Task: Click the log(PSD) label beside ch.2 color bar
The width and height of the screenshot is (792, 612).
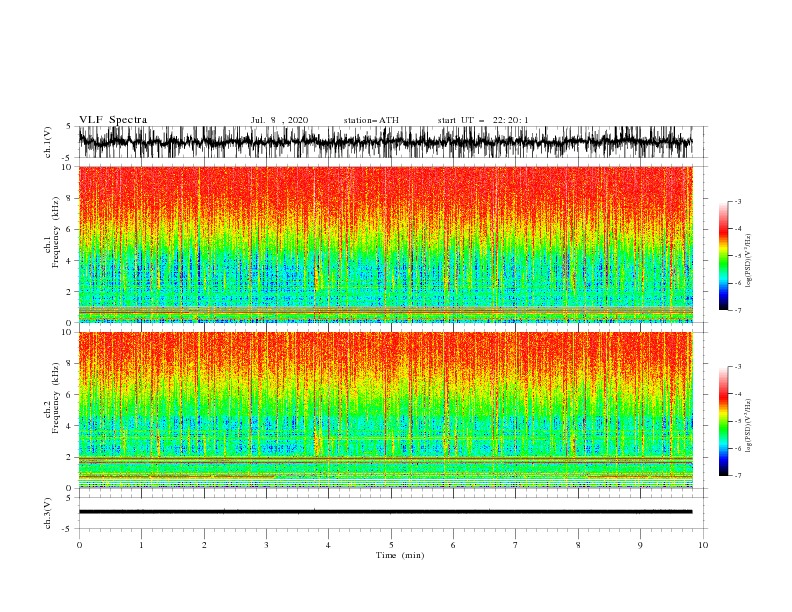Action: point(748,425)
